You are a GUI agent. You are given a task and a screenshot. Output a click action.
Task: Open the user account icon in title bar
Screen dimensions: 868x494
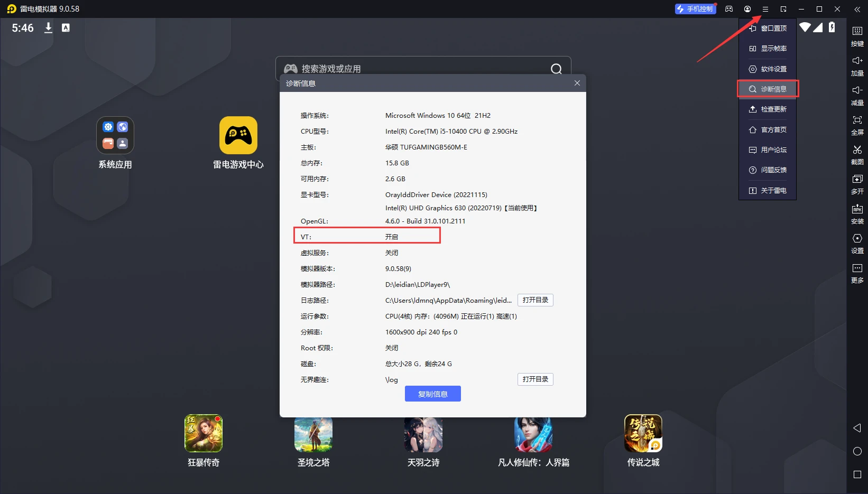[747, 9]
